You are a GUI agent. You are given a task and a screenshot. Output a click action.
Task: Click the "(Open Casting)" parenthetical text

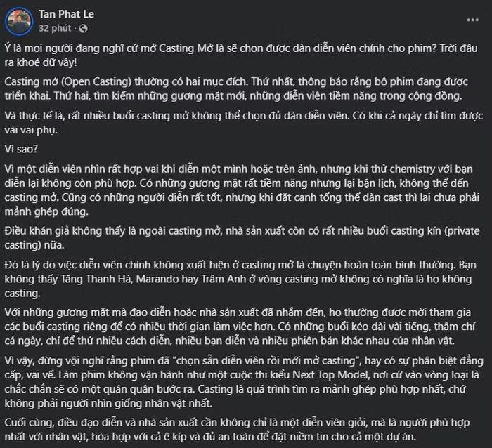(96, 82)
